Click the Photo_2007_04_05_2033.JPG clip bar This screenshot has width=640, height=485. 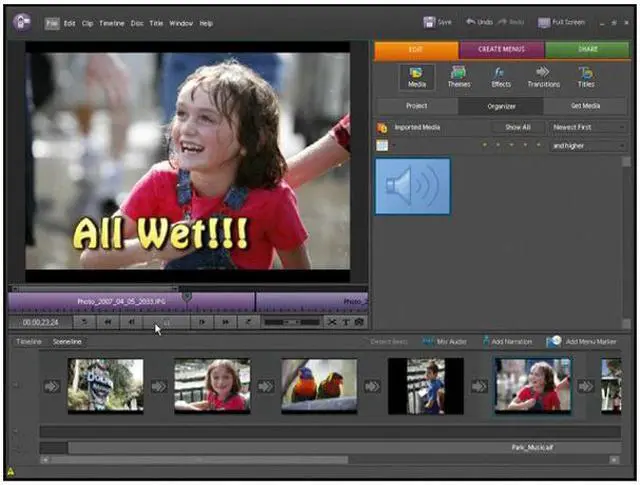(131, 302)
